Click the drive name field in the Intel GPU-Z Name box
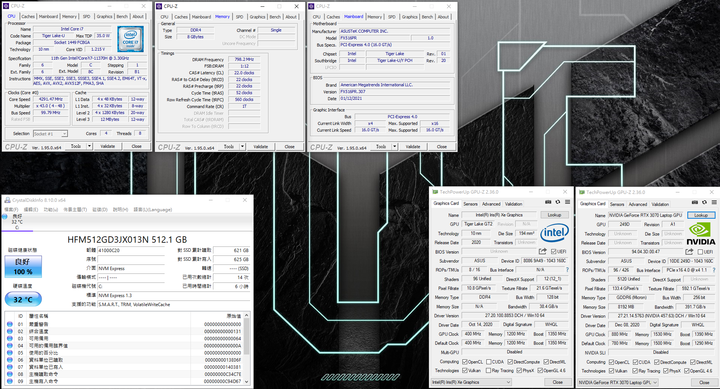The width and height of the screenshot is (720, 389). click(499, 214)
